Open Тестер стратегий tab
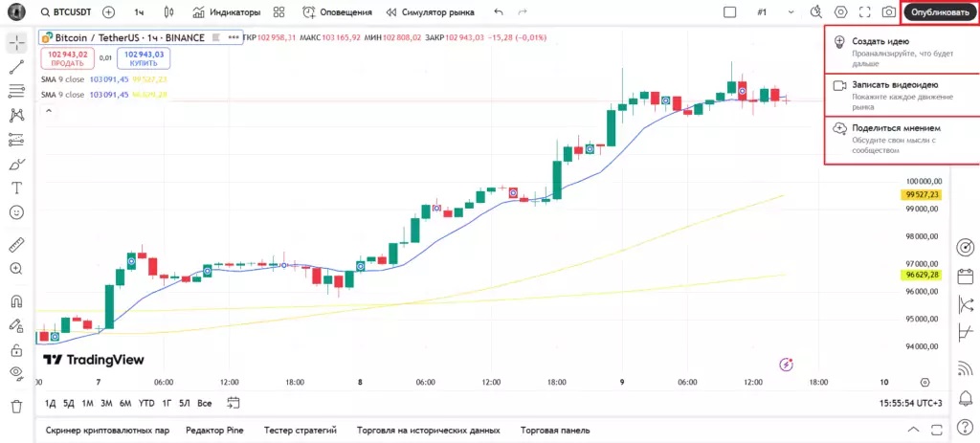 click(x=300, y=430)
